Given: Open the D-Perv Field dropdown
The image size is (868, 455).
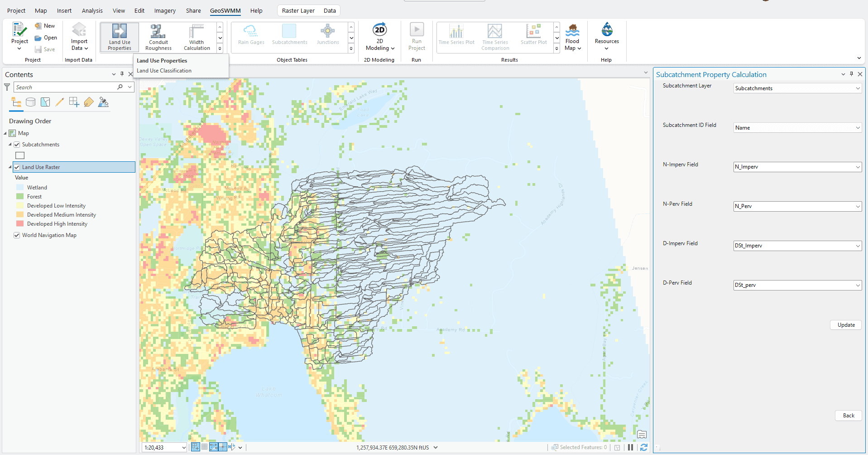Looking at the screenshot, I should point(797,286).
